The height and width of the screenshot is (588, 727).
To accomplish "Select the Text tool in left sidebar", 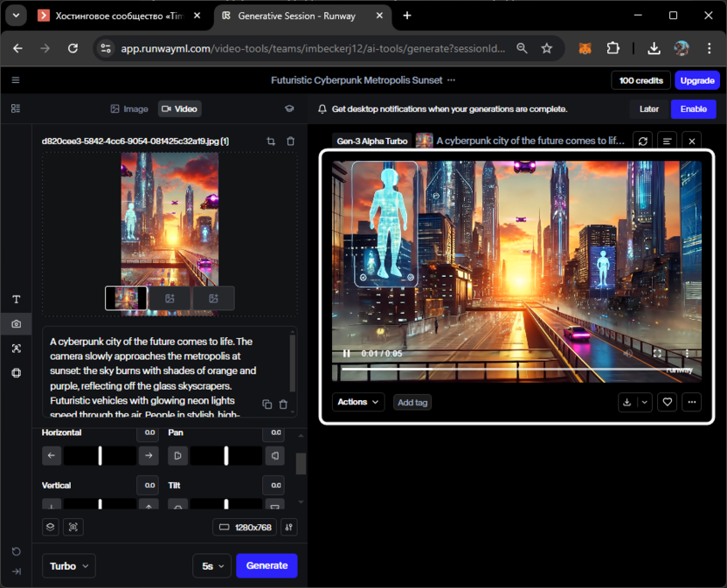I will (16, 300).
